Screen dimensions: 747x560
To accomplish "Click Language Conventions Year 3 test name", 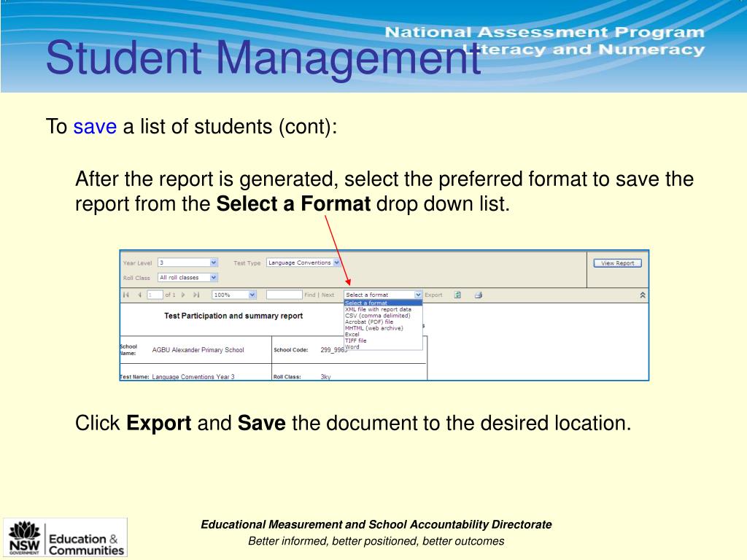I will 193,376.
